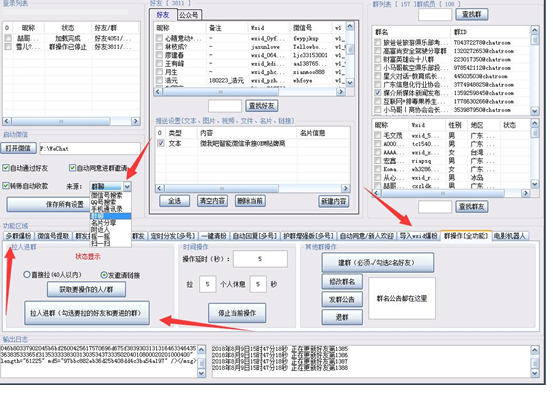Click the 查找群 button

point(472,14)
